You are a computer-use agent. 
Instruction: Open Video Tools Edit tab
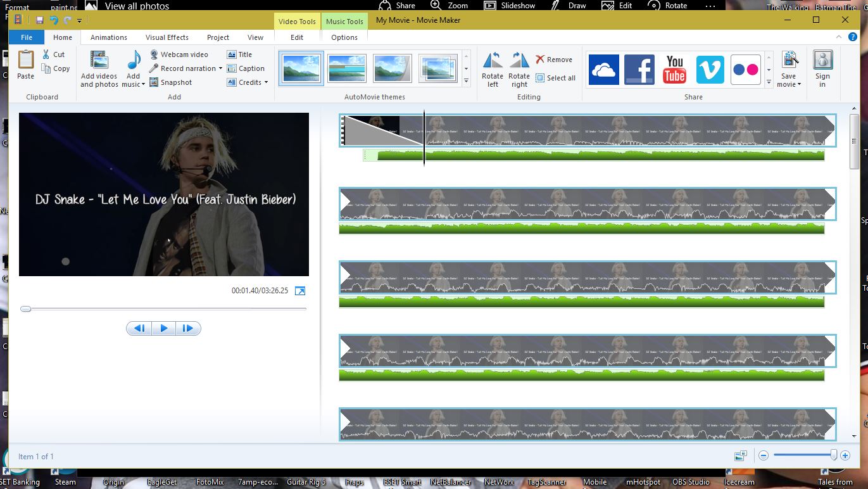click(x=297, y=37)
